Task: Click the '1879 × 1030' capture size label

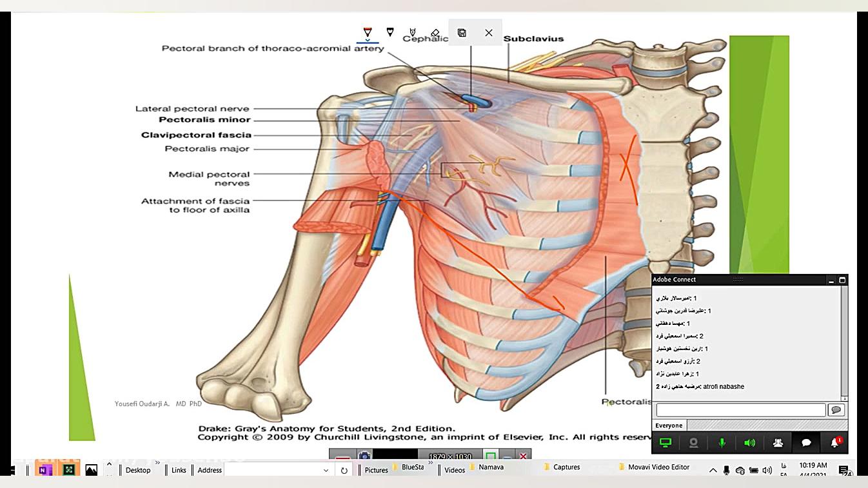Action: (451, 456)
